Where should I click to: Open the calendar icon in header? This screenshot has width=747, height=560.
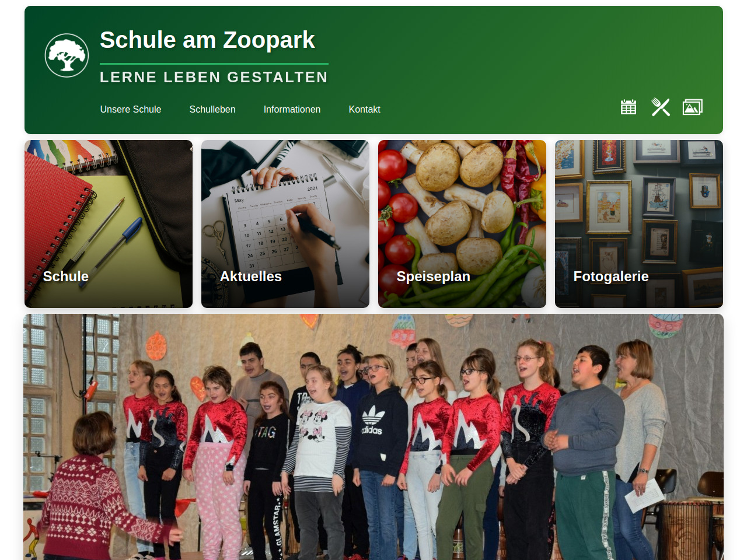click(x=629, y=107)
